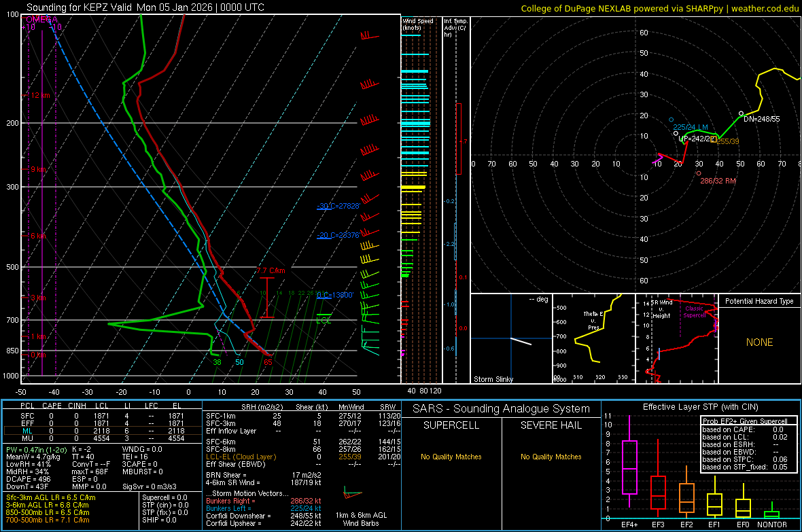
Task: Click the '225/24 LM' hodograph label
Action: click(x=691, y=127)
